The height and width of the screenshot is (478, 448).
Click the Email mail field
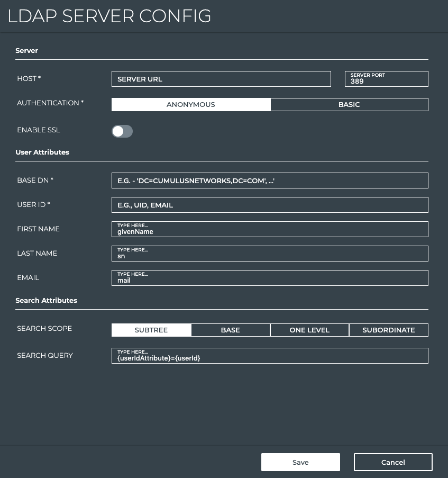[270, 278]
